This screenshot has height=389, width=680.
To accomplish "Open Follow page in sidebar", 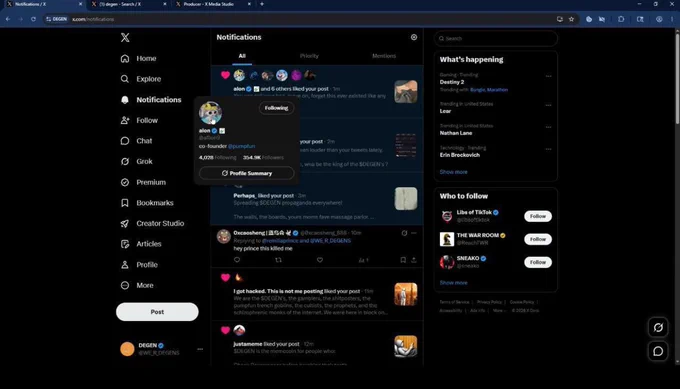I will (x=139, y=121).
